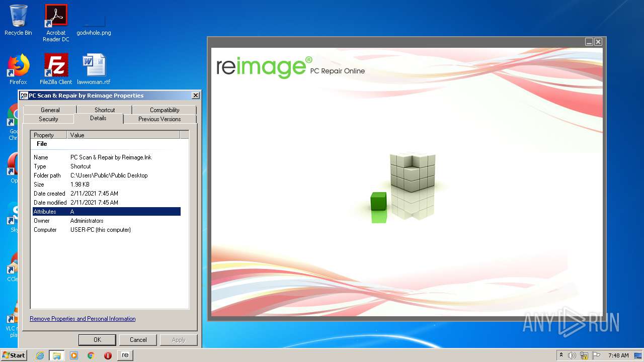Open Chrome from the taskbar
Image resolution: width=644 pixels, height=362 pixels.
(x=91, y=355)
